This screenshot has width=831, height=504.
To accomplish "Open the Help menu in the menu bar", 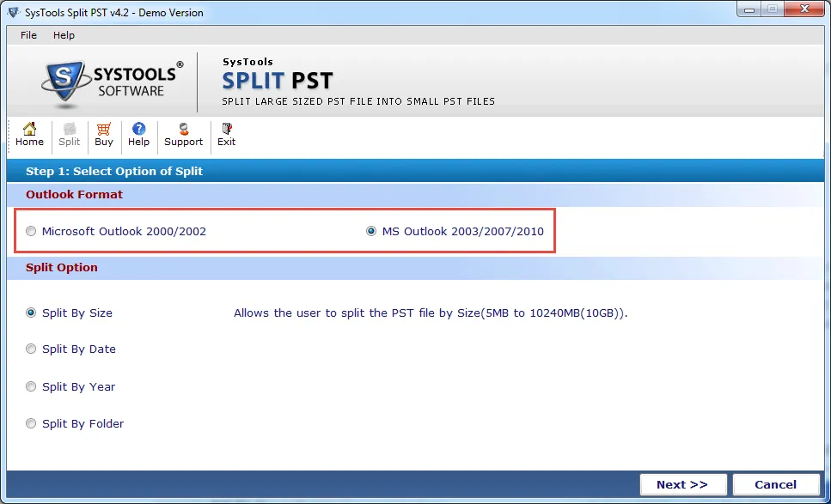I will pos(64,35).
